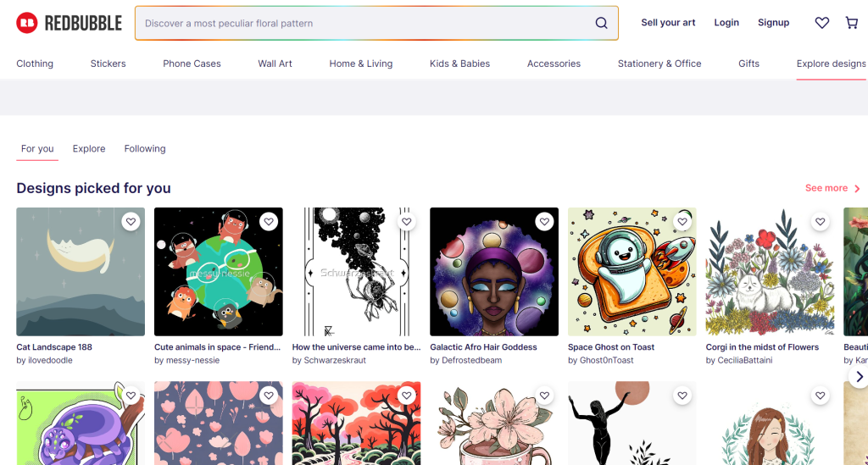This screenshot has width=868, height=465.
Task: Favorite Space Ghost on Toast design
Action: [682, 222]
